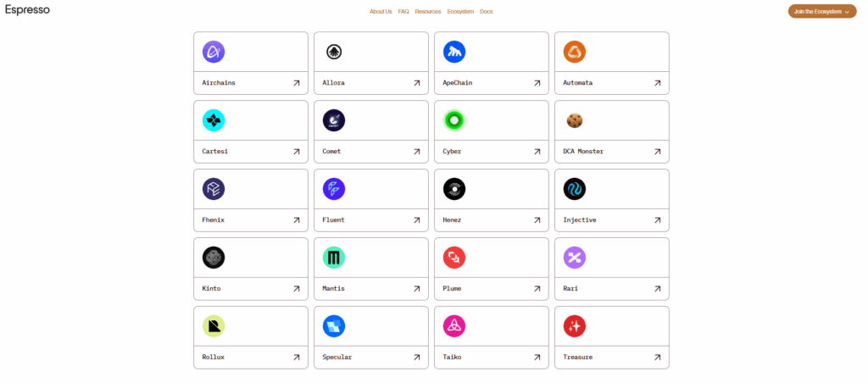Open the FAQ menu item
The width and height of the screenshot is (868, 383).
point(403,12)
